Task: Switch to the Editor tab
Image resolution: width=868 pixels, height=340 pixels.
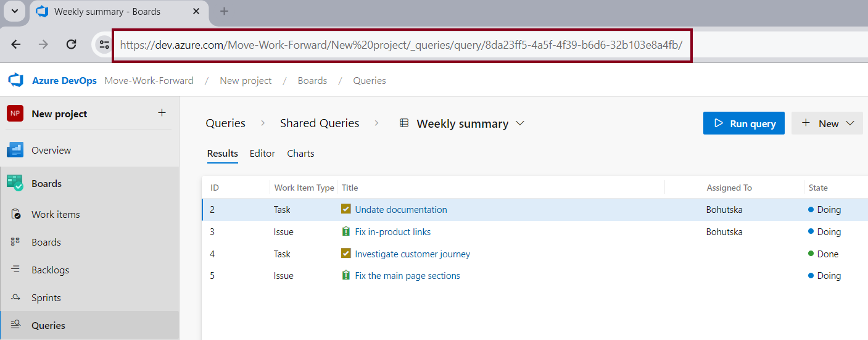Action: (262, 154)
